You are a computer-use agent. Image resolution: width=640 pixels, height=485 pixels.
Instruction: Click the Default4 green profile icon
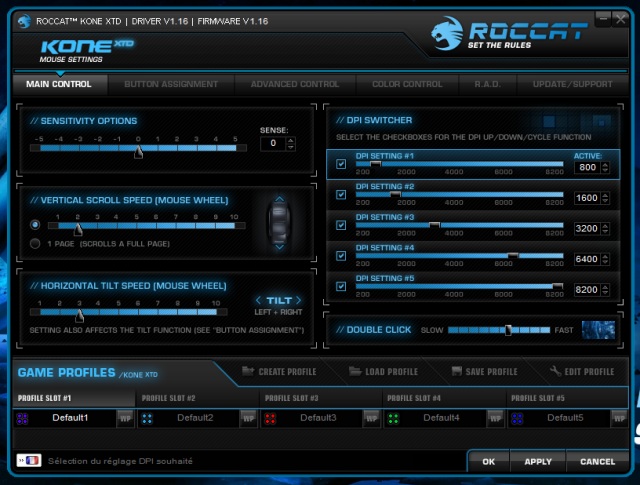pos(393,418)
